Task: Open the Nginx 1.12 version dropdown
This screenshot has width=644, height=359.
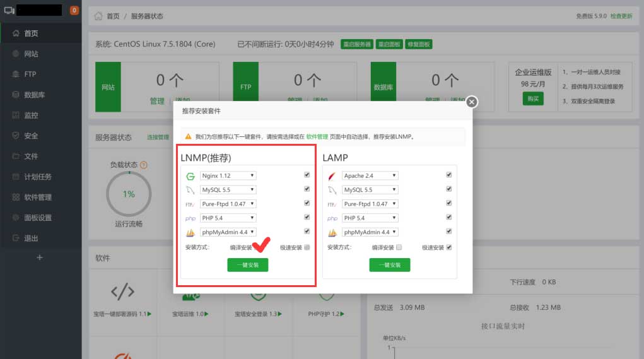Action: (x=228, y=175)
